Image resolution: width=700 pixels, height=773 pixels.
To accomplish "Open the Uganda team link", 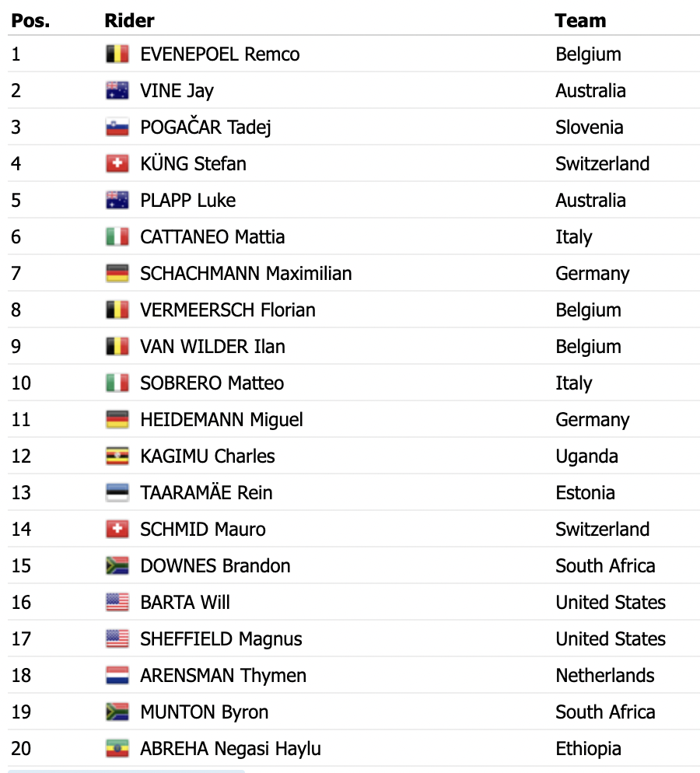I will coord(586,456).
